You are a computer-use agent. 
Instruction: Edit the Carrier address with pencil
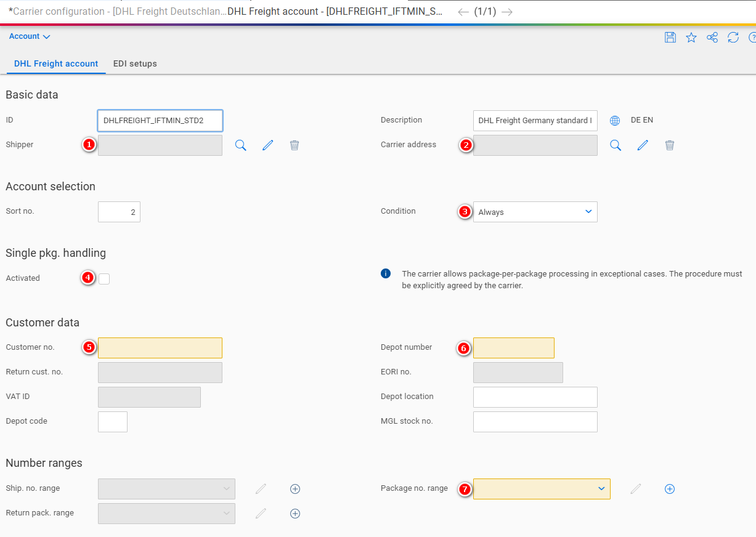point(643,145)
